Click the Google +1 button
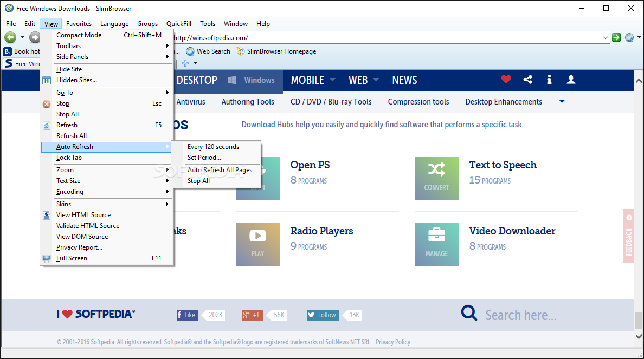 pos(252,315)
